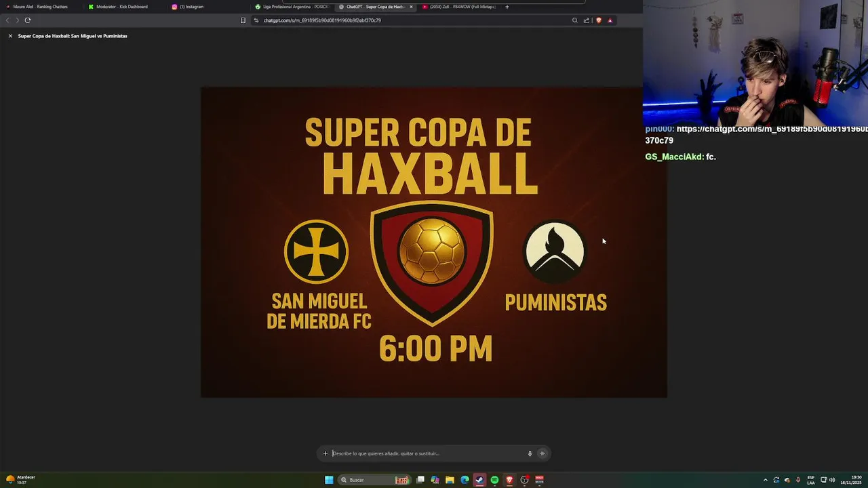Viewport: 868px width, 488px height.
Task: Send the edit prompt with the arrow button
Action: 542,453
